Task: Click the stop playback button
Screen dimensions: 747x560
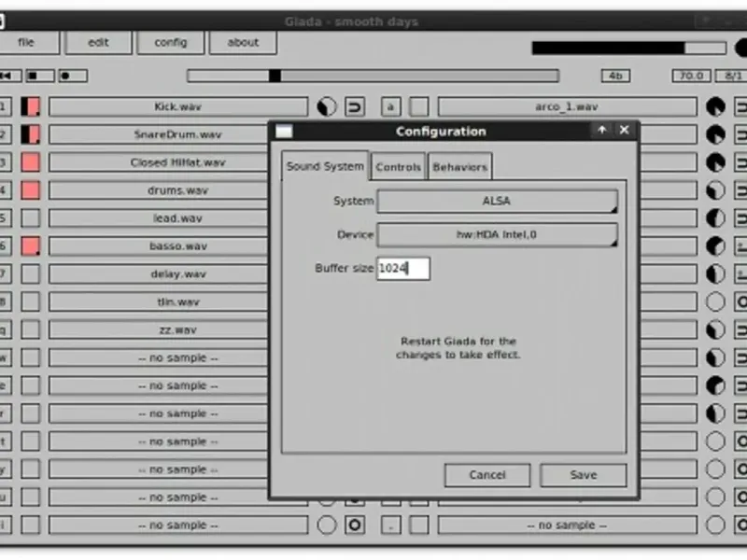Action: (39, 76)
